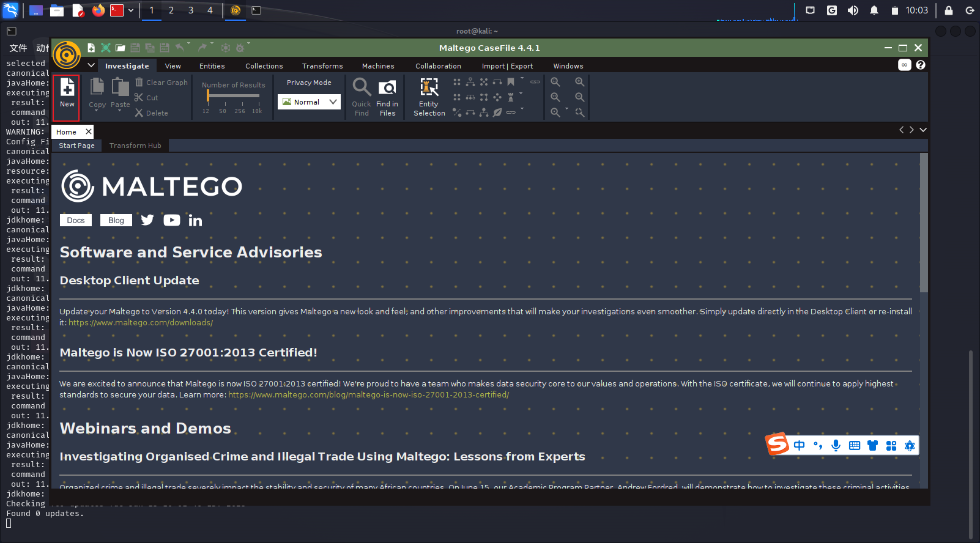Click the Docs button
Viewport: 980px width, 543px height.
pos(76,220)
